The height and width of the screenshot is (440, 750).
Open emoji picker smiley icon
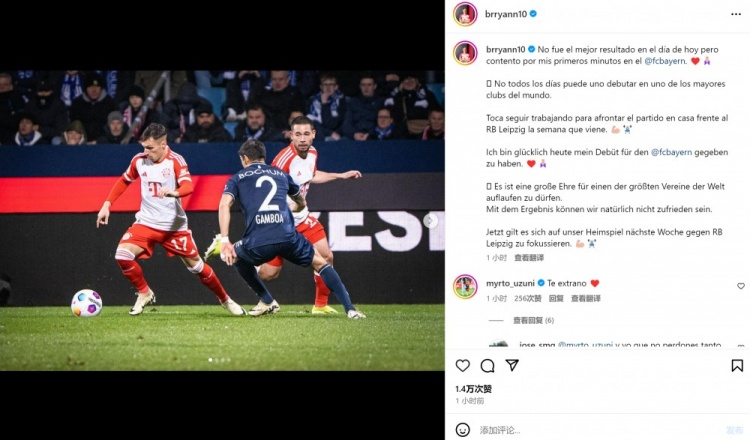[x=463, y=429]
